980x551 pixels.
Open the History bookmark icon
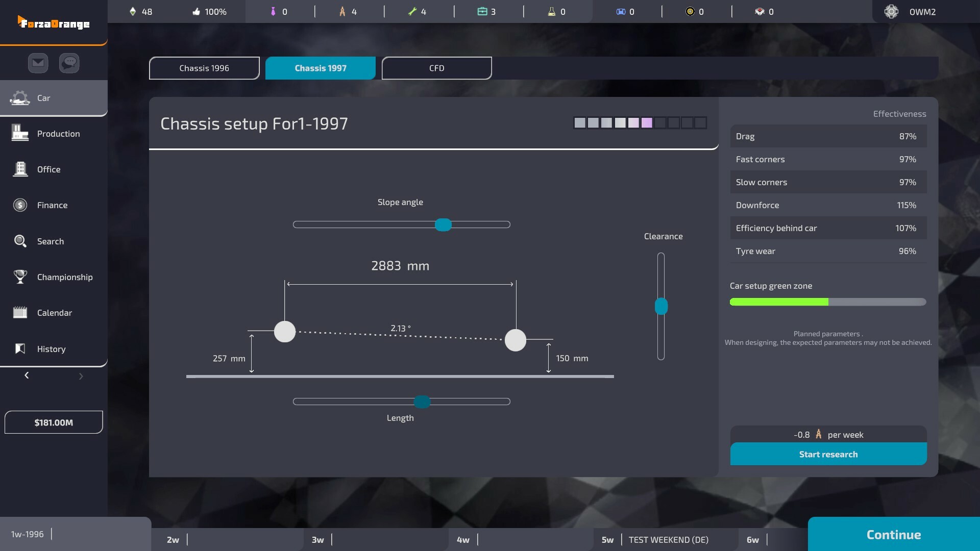pos(19,348)
